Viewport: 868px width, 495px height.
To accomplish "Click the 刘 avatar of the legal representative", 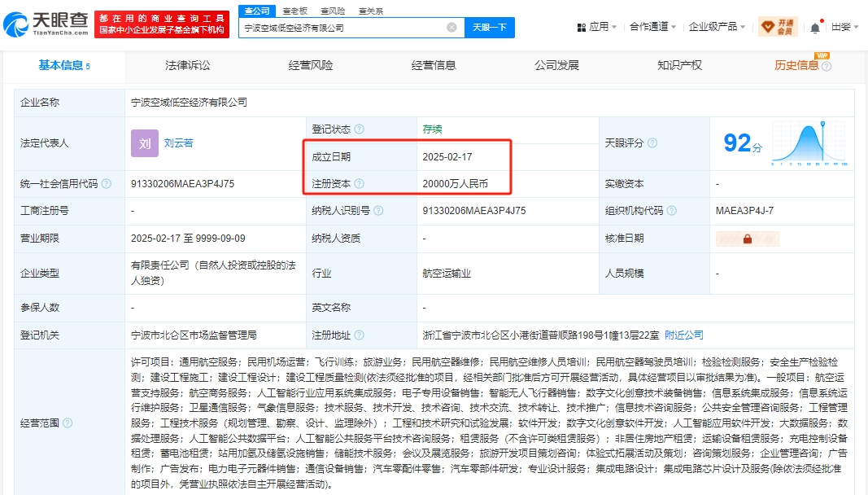I will pyautogui.click(x=145, y=143).
